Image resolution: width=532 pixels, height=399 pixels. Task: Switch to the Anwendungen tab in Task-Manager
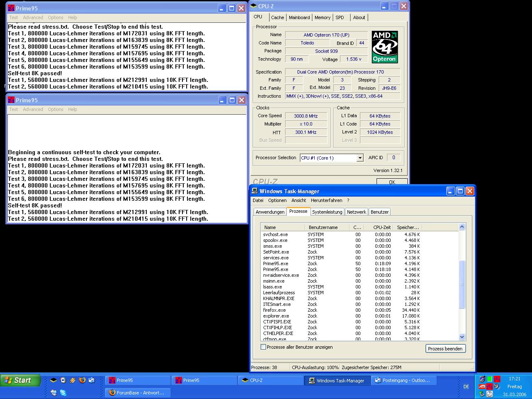[x=270, y=212]
